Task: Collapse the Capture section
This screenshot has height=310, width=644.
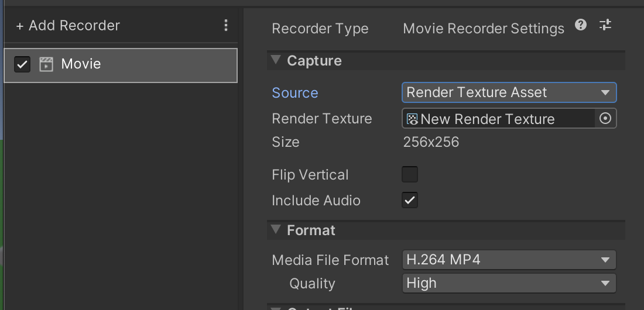Action: (x=275, y=60)
